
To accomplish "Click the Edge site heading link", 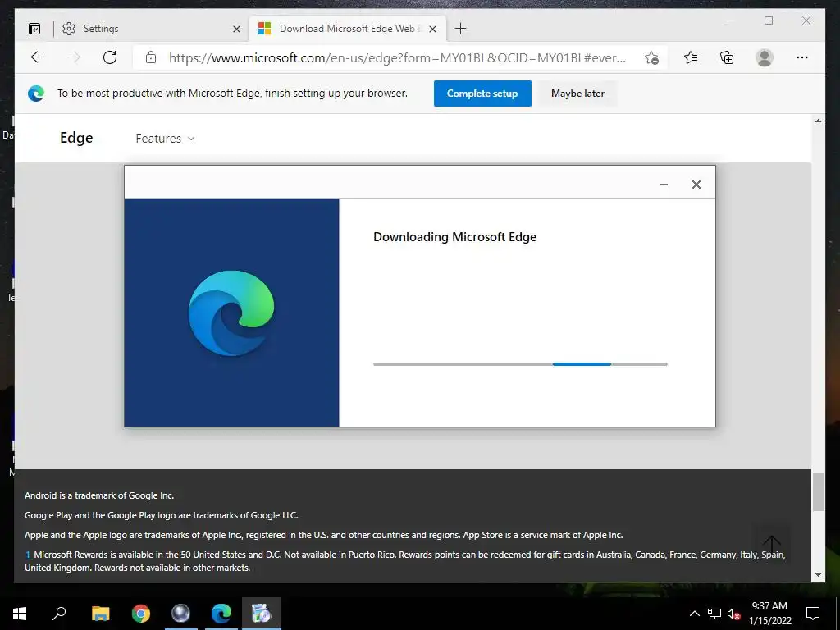I will click(76, 138).
